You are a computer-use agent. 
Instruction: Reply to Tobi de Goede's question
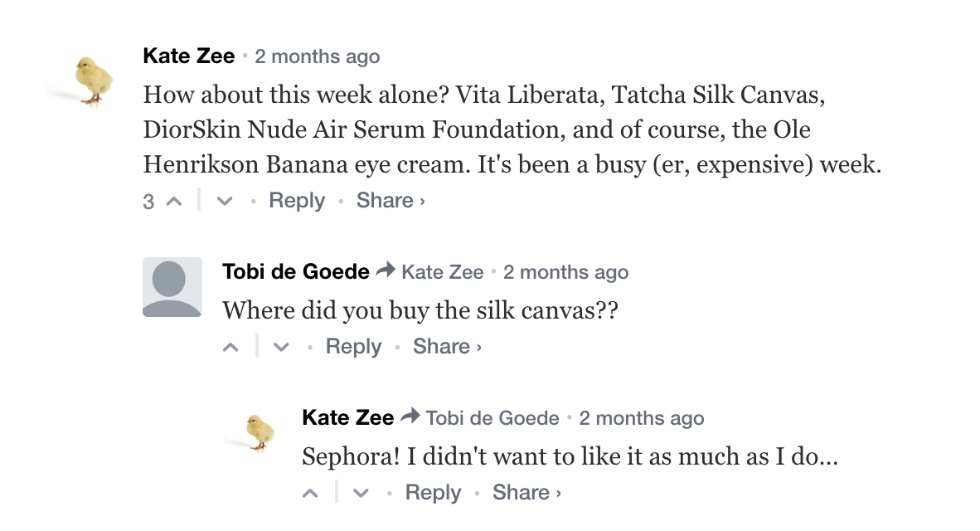(353, 347)
